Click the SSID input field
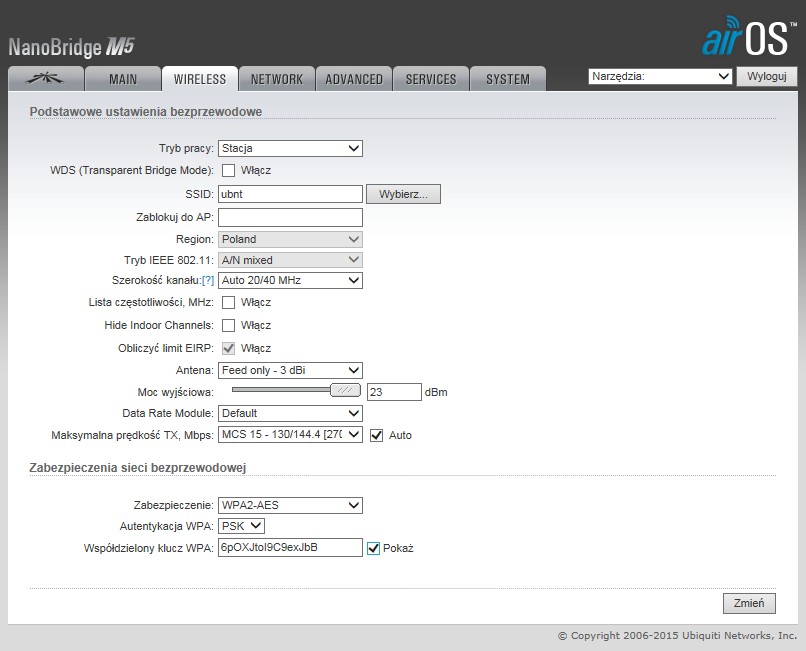 click(x=290, y=194)
